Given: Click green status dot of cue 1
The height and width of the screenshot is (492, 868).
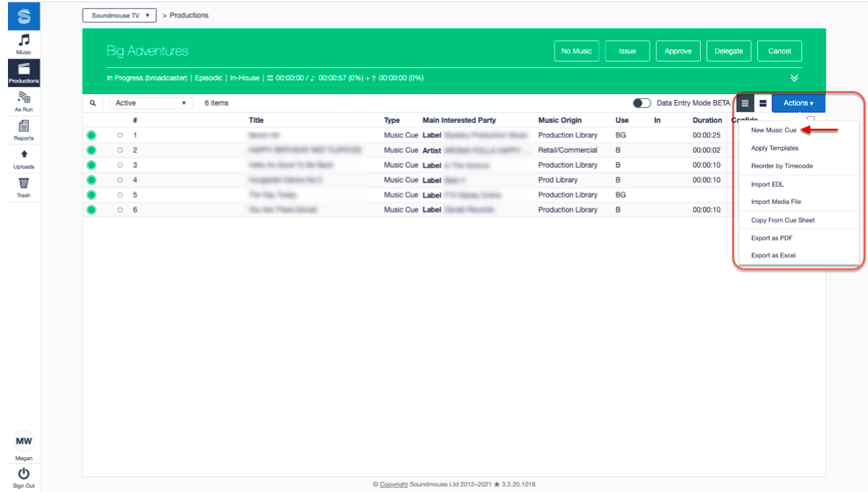Looking at the screenshot, I should [x=91, y=135].
